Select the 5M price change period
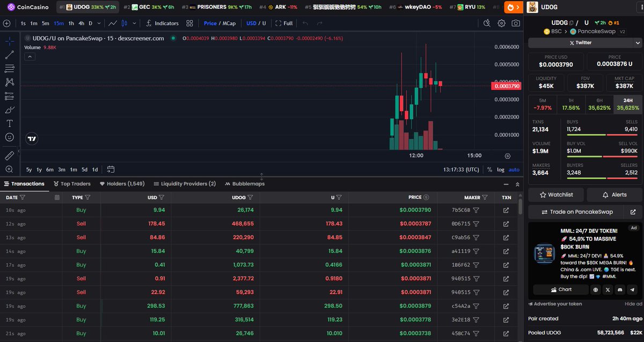This screenshot has width=644, height=342. 543,104
